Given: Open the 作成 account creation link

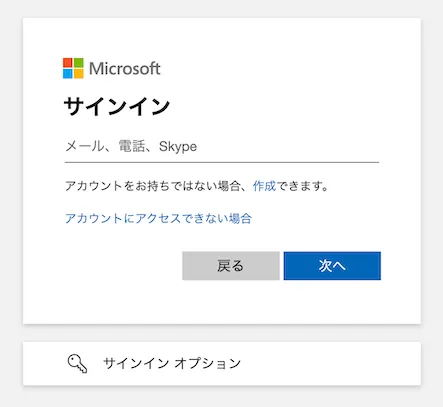Looking at the screenshot, I should [264, 186].
